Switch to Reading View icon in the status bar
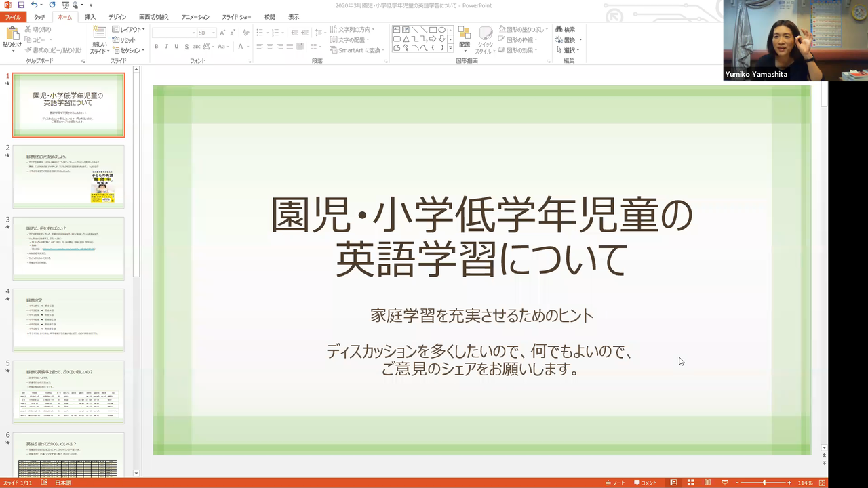 [x=707, y=483]
